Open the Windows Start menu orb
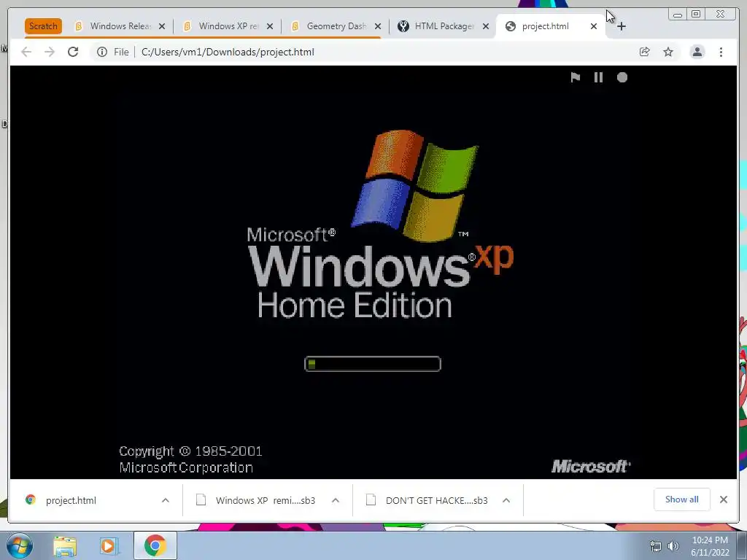The image size is (747, 560). [x=20, y=545]
